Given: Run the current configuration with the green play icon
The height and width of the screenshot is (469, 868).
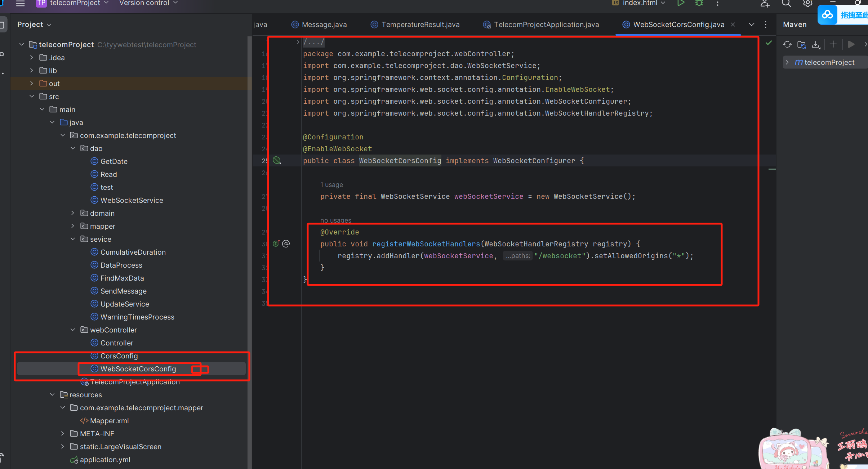Looking at the screenshot, I should point(681,3).
